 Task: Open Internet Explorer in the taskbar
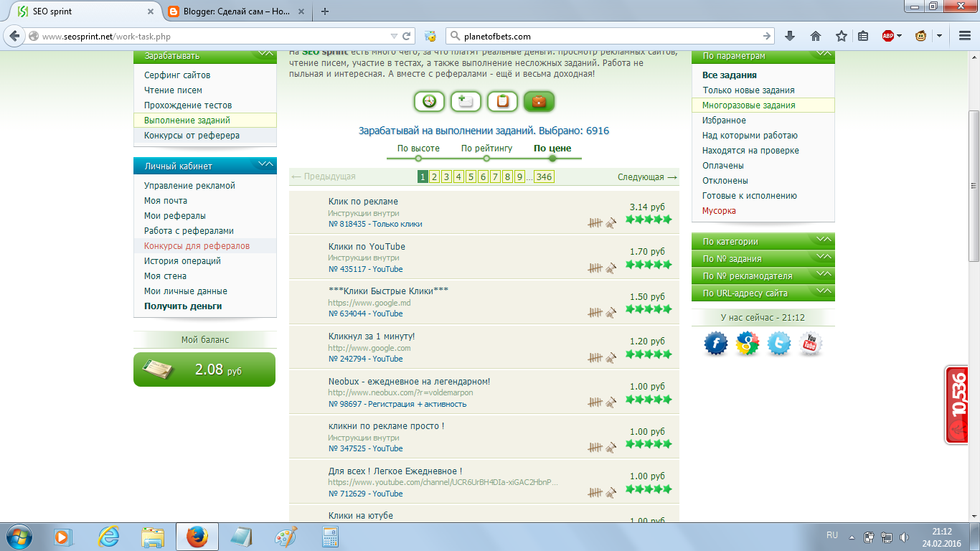pos(109,536)
